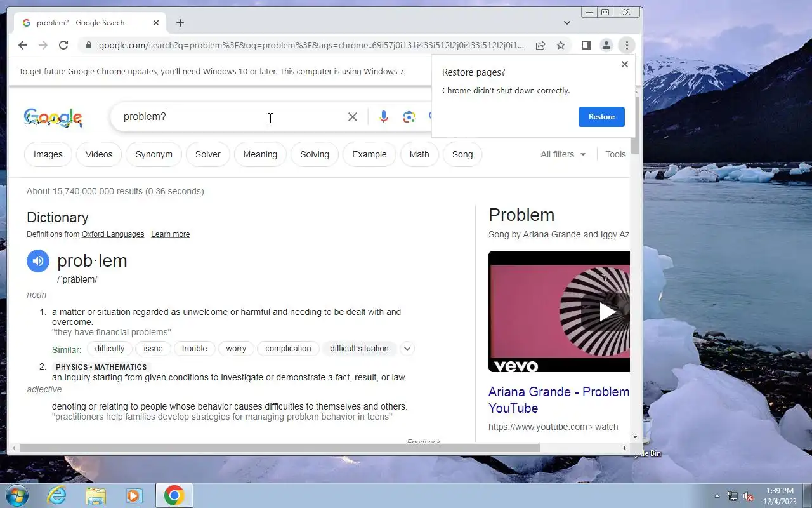
Task: Follow the 'unwelcome' word link
Action: [205, 312]
